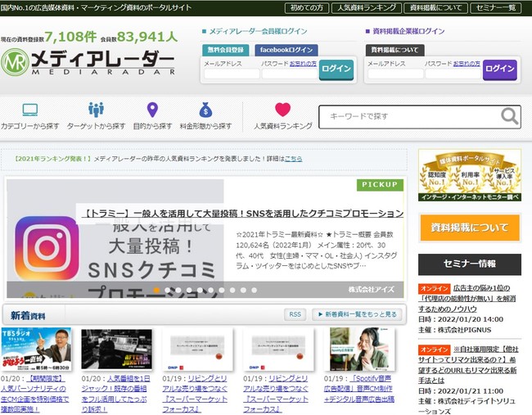This screenshot has width=532, height=415.
Task: Open ターゲットから探す people icon
Action: [97, 111]
